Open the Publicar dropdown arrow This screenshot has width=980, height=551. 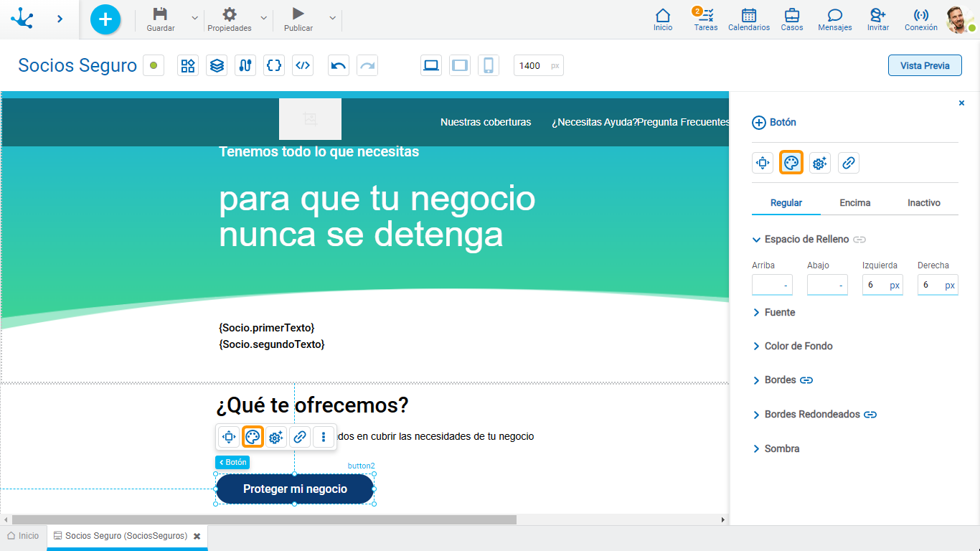[x=332, y=17]
